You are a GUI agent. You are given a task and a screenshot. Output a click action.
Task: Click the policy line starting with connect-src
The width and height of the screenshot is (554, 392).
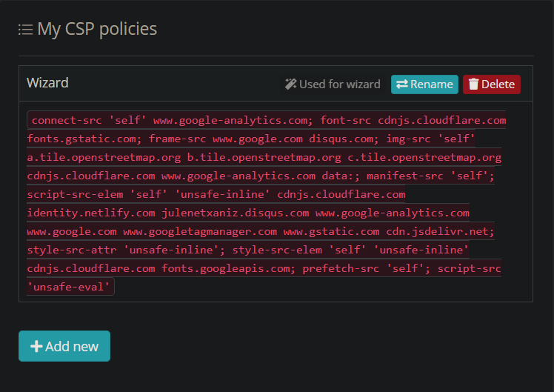click(x=267, y=120)
